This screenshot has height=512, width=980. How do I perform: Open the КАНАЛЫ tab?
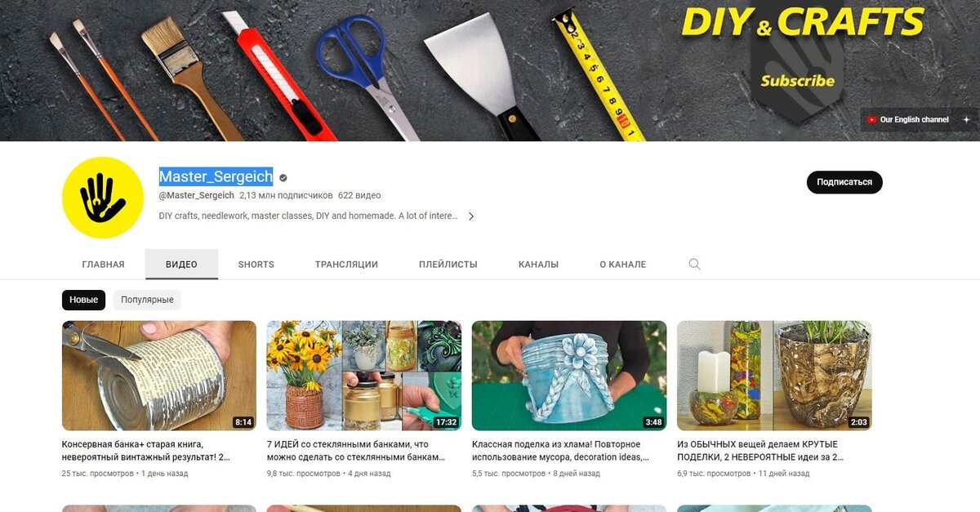[538, 264]
